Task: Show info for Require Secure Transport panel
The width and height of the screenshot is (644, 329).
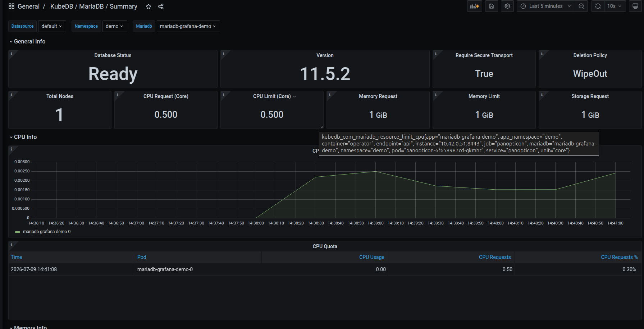Action: point(435,54)
